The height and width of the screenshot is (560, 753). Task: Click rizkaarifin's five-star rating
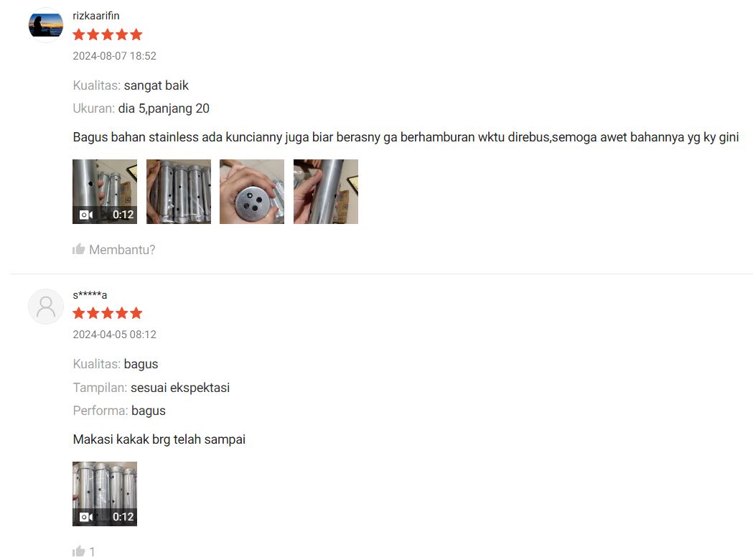[x=108, y=34]
